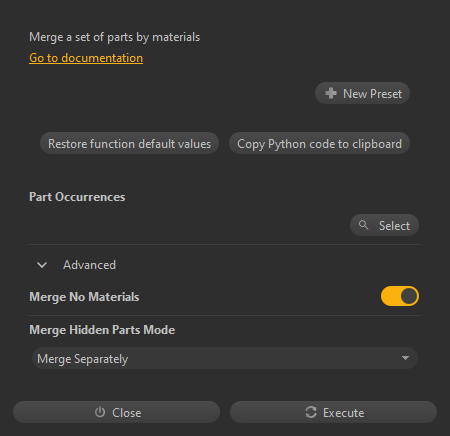This screenshot has height=436, width=450.
Task: Open the Merge Hidden Parts Mode combo box
Action: 225,358
